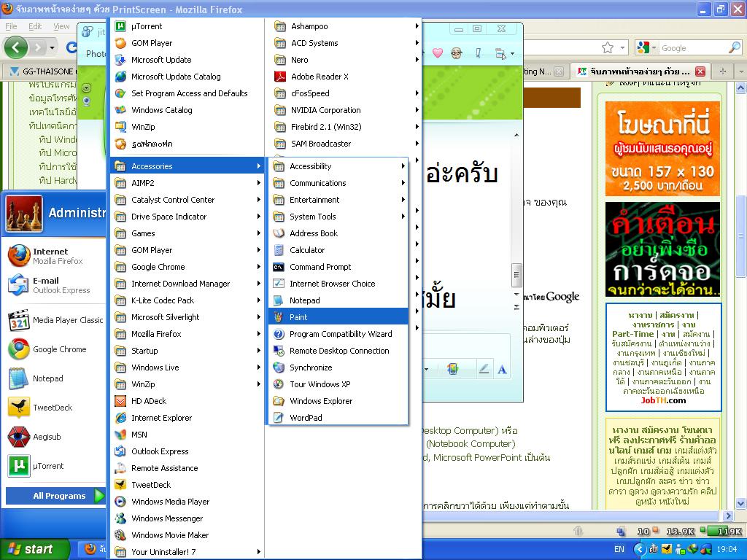747x560 pixels.
Task: Open Calculator from Accessories list
Action: click(338, 250)
